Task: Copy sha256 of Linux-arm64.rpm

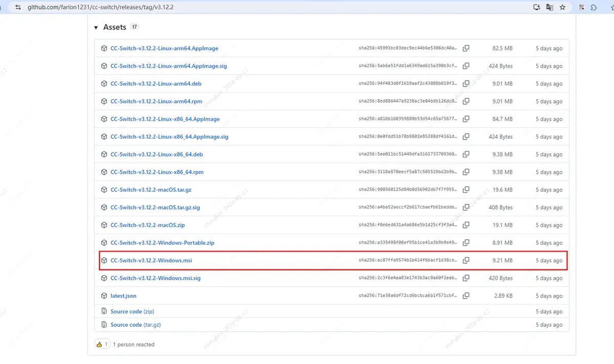Action: click(x=466, y=101)
